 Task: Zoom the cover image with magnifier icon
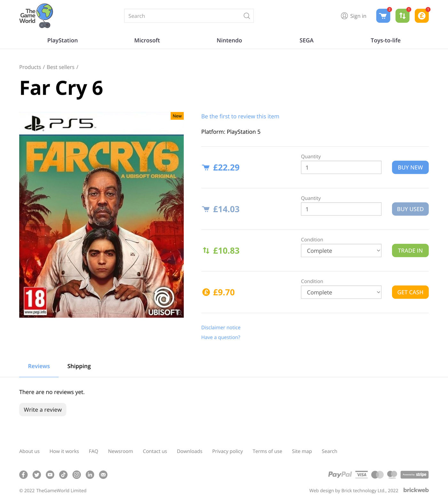(179, 312)
